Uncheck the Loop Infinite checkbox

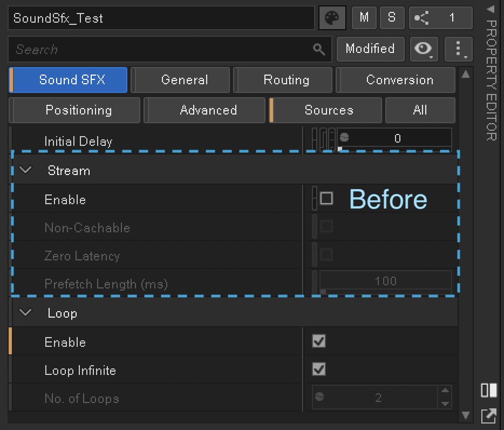click(318, 369)
